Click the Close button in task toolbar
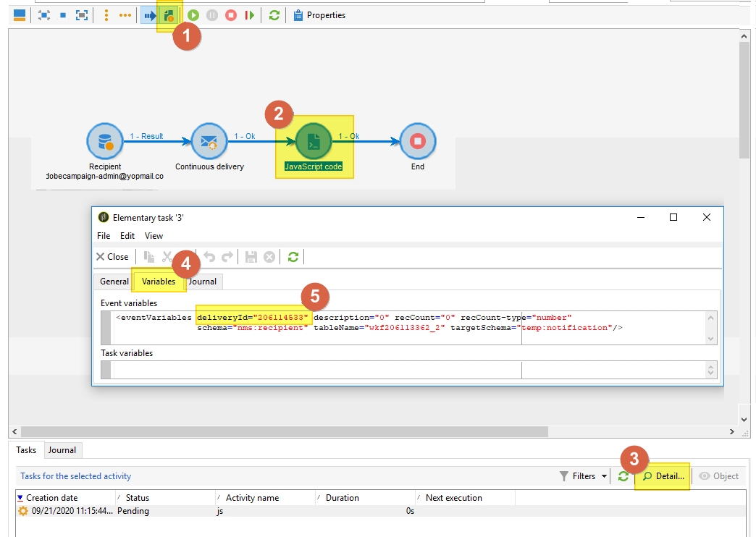 [x=112, y=257]
